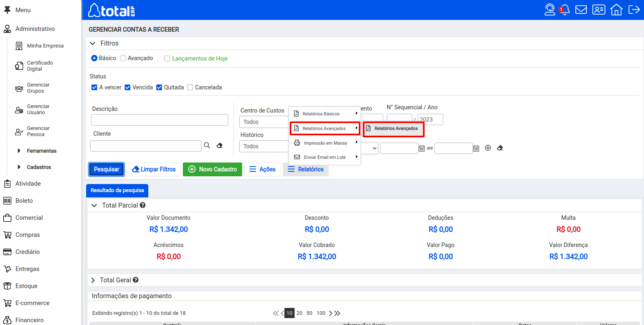Select Impressão em Massa menu item

click(x=325, y=143)
